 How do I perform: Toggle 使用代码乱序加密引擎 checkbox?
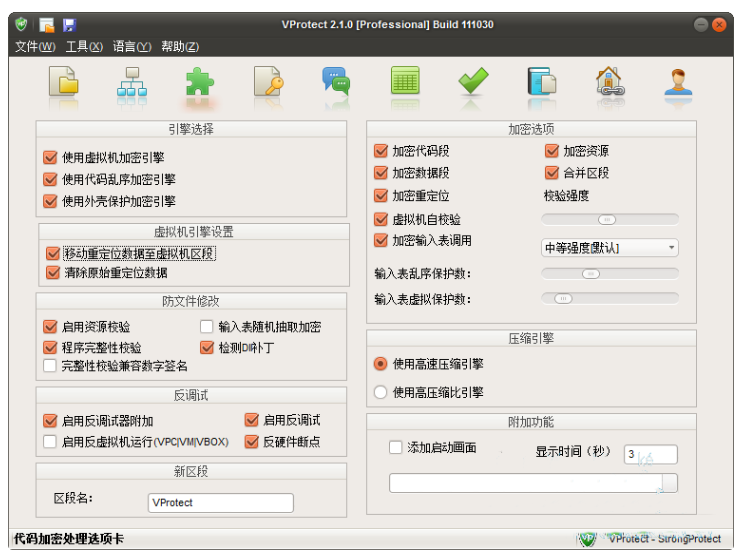click(x=50, y=179)
